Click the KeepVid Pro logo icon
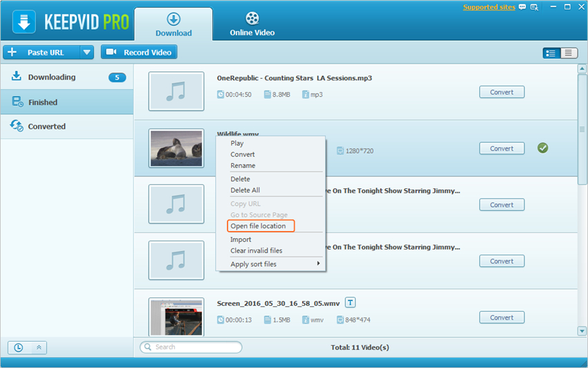Screen dimensions: 588x368 pos(24,21)
